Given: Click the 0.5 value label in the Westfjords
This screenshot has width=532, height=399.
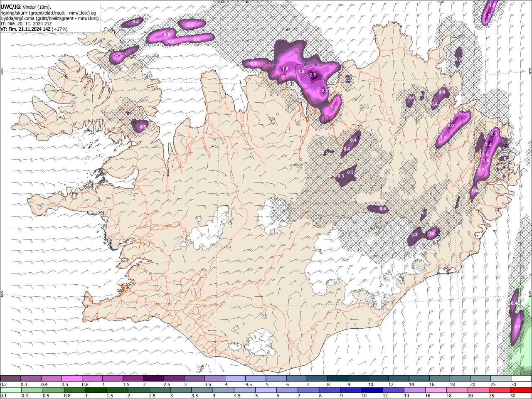Looking at the screenshot, I should 142,127.
